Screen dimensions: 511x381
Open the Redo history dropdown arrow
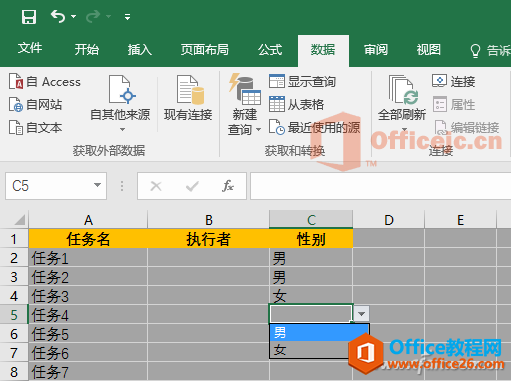tap(109, 16)
